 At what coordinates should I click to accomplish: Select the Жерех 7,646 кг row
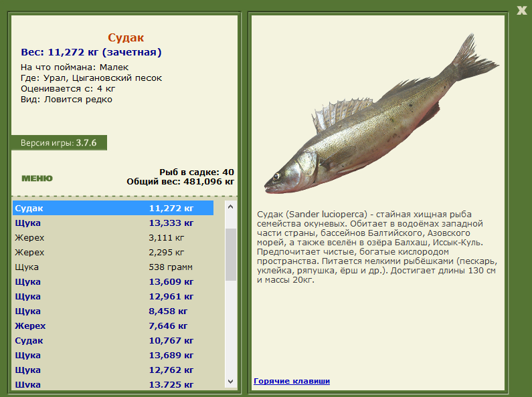(113, 326)
